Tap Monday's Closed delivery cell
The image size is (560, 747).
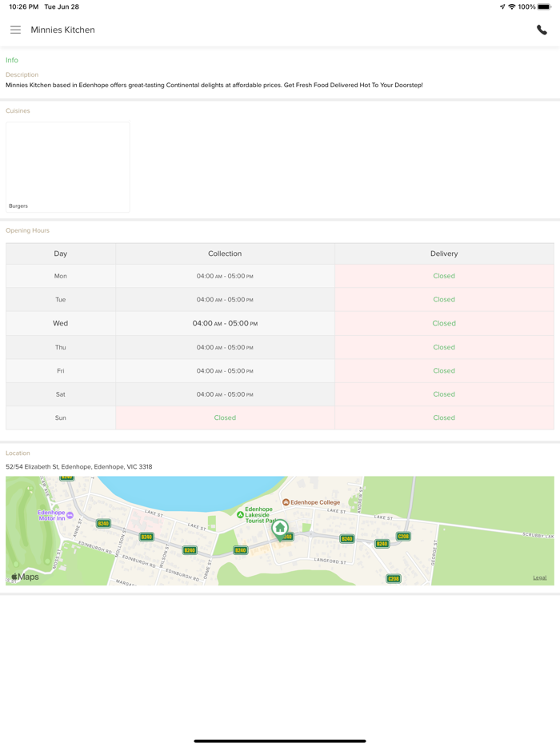click(x=444, y=276)
